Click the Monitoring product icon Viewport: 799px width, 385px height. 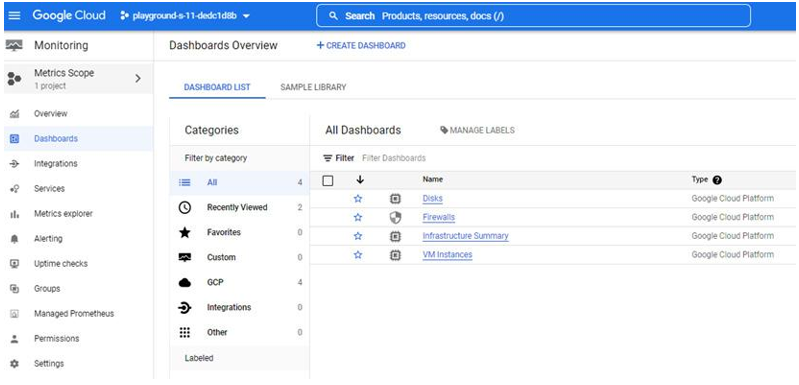click(14, 45)
